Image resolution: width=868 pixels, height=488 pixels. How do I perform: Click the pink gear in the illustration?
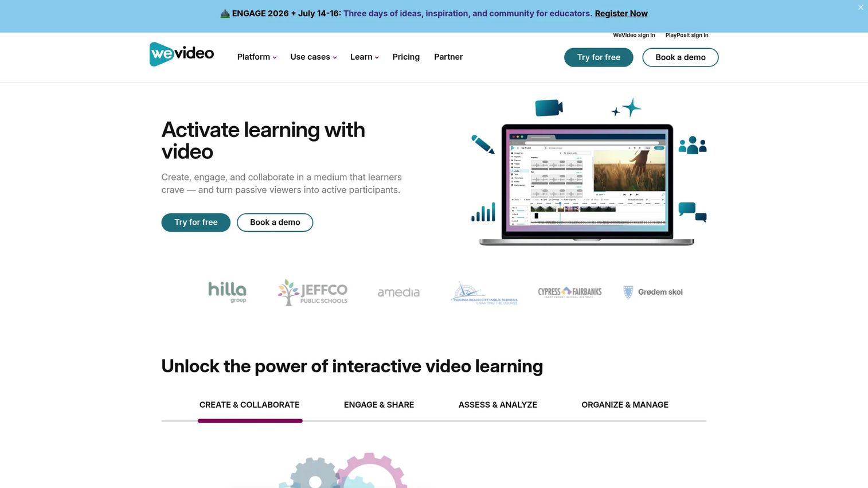[x=372, y=471]
